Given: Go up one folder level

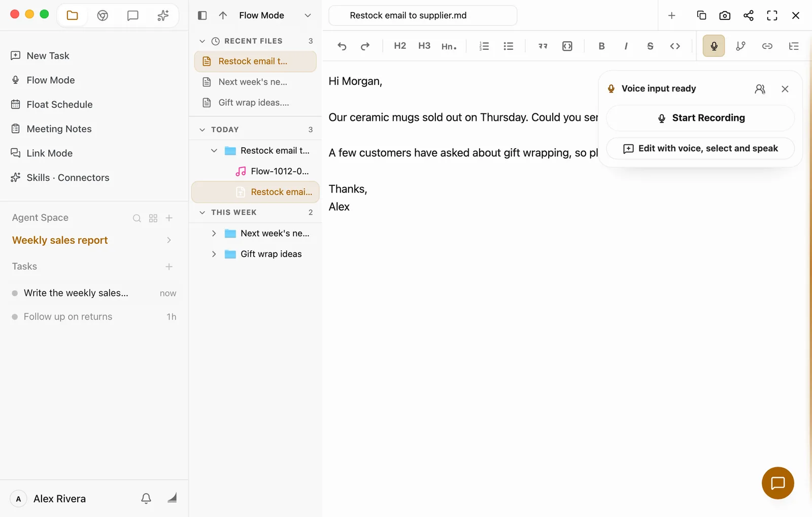Looking at the screenshot, I should pyautogui.click(x=223, y=15).
